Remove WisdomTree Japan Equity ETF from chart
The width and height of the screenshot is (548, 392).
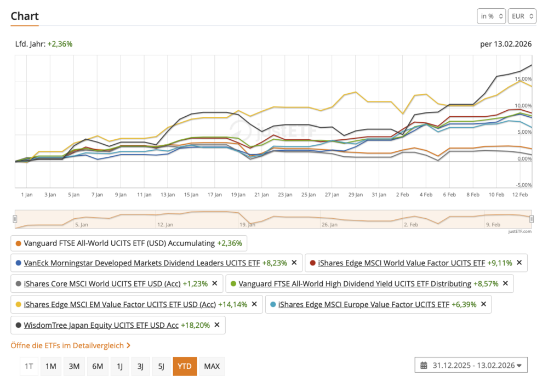pos(217,325)
